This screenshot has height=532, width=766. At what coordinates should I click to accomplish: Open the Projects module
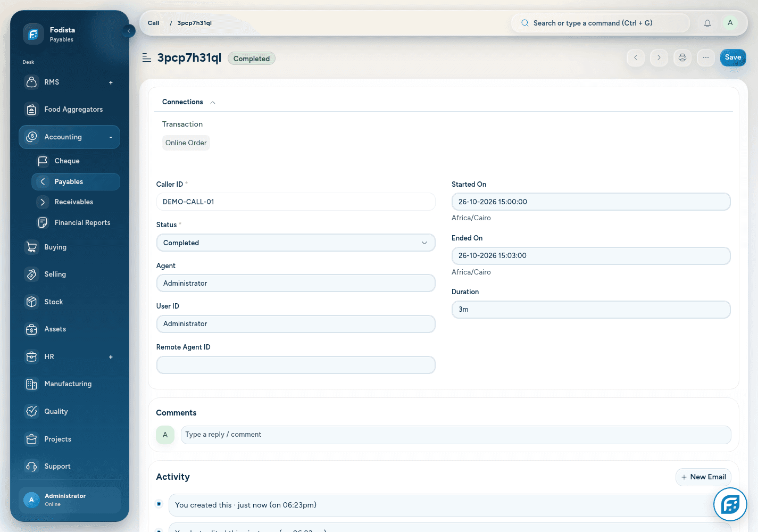[x=69, y=439]
